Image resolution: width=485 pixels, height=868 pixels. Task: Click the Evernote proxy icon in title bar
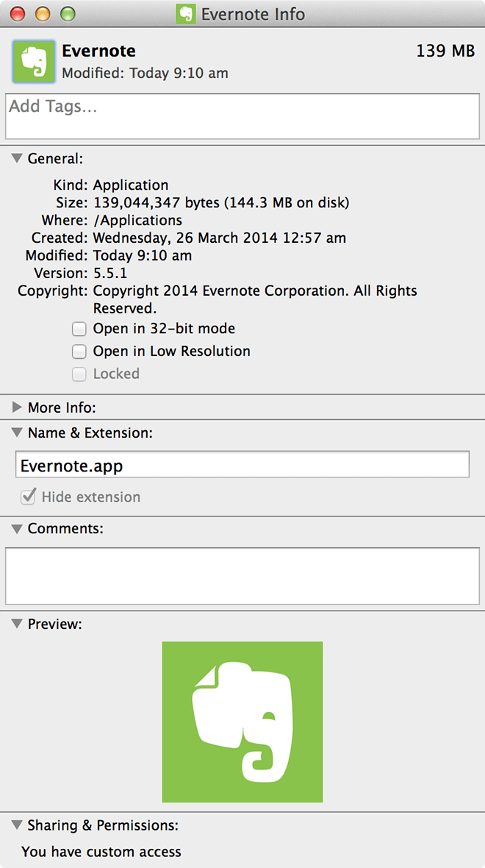point(186,13)
